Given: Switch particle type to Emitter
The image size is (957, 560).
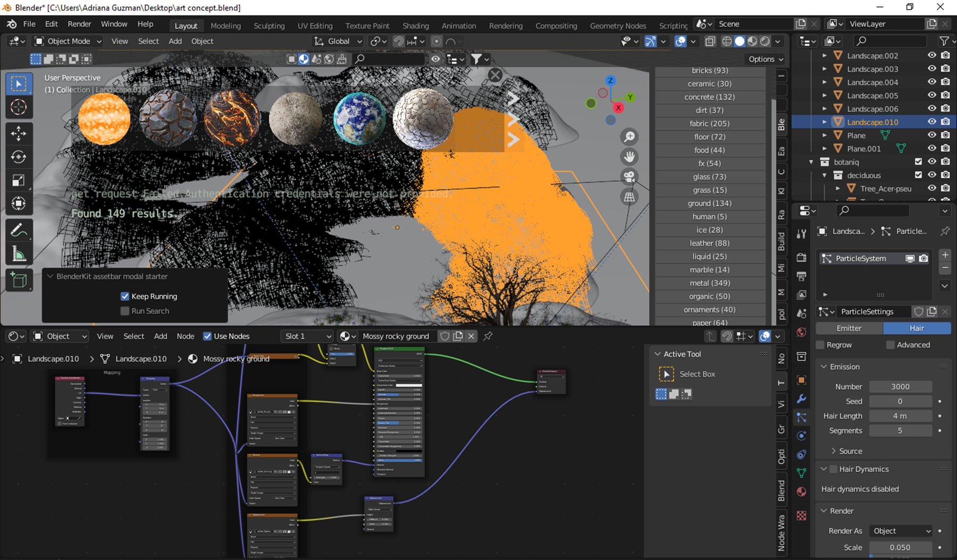Looking at the screenshot, I should point(849,328).
